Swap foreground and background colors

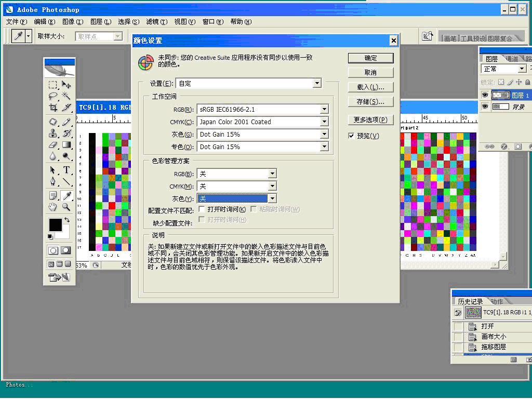pyautogui.click(x=67, y=220)
